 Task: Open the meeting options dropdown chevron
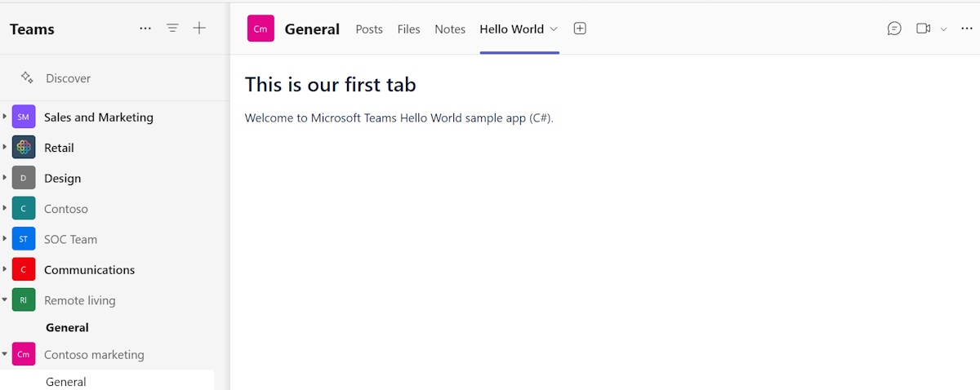[x=944, y=29]
